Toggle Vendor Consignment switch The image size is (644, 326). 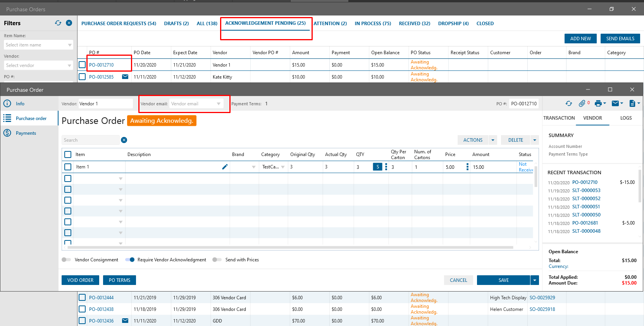66,260
